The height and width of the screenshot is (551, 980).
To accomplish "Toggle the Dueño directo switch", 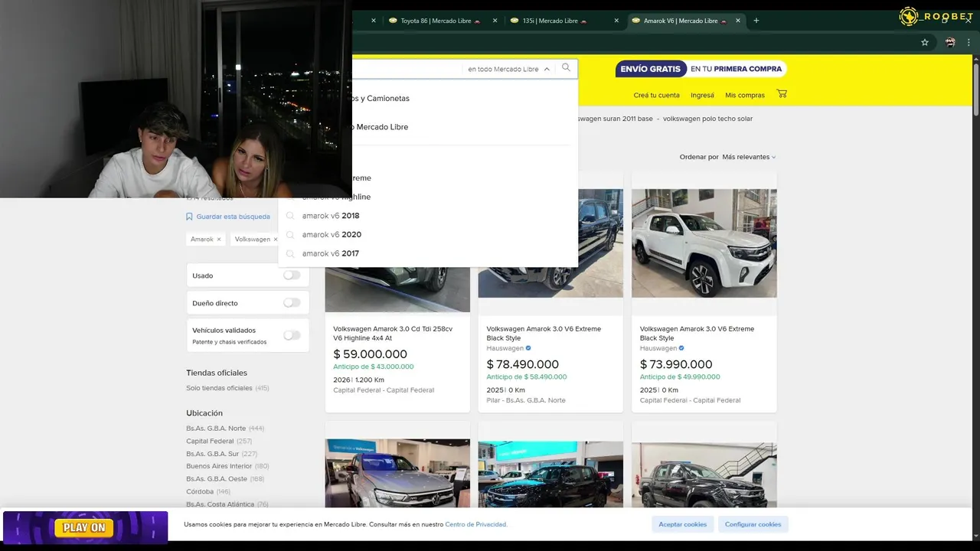I will pyautogui.click(x=292, y=302).
